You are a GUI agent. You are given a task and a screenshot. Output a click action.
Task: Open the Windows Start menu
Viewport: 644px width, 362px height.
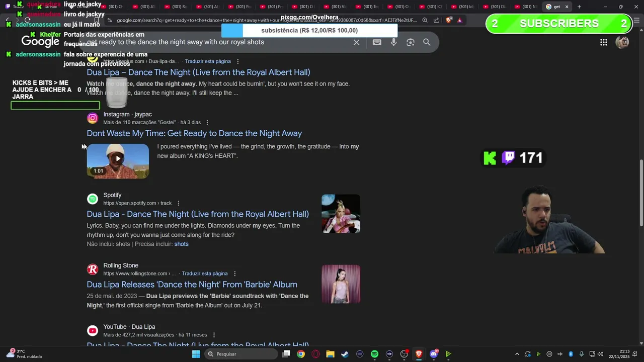[196, 354]
